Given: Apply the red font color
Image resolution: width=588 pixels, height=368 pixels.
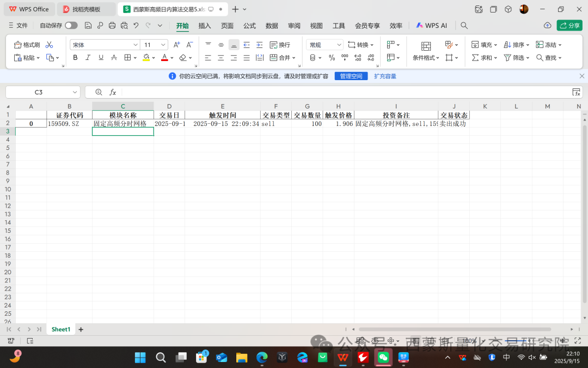Looking at the screenshot, I should (x=164, y=57).
